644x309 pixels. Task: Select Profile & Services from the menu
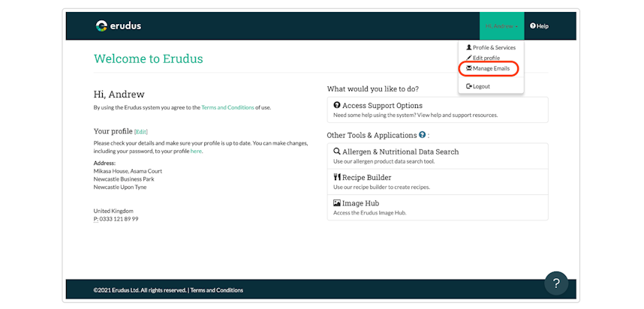(491, 47)
